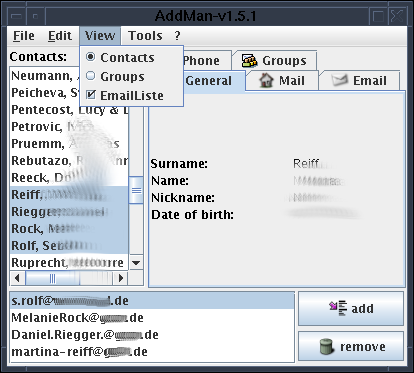Click the horizontal scrollbar left arrow
414x373 pixels.
click(x=17, y=278)
